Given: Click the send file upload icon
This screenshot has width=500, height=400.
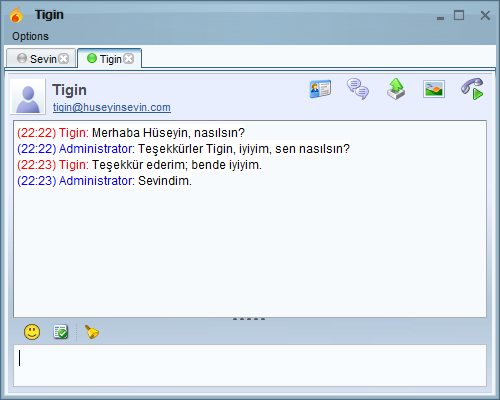Looking at the screenshot, I should tap(396, 89).
